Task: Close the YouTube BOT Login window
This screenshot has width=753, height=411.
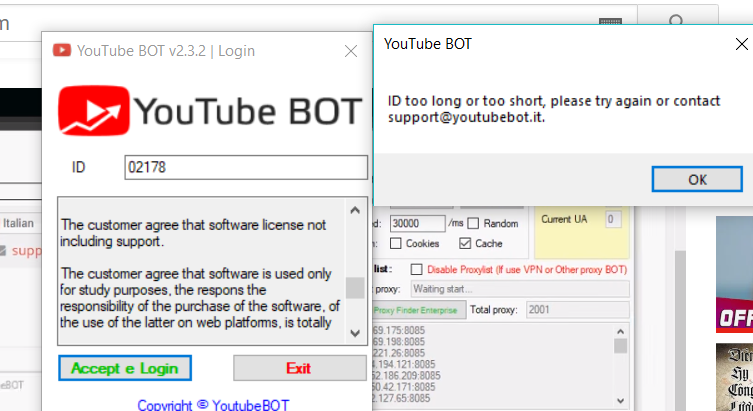Action: [x=351, y=51]
